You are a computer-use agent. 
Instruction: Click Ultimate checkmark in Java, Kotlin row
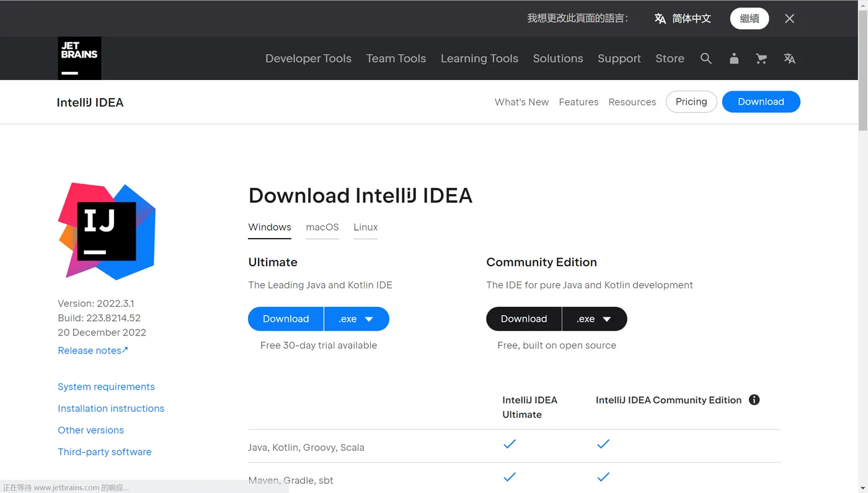(510, 444)
